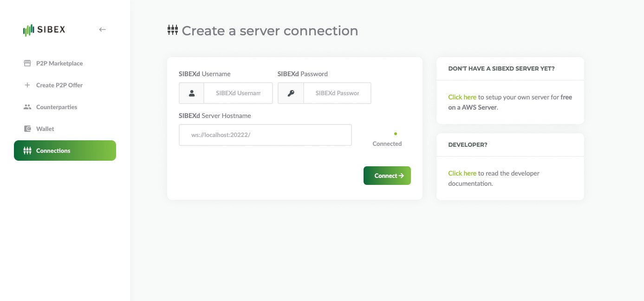The height and width of the screenshot is (301, 644).
Task: Click the storefront icon for P2P Marketplace
Action: (27, 63)
